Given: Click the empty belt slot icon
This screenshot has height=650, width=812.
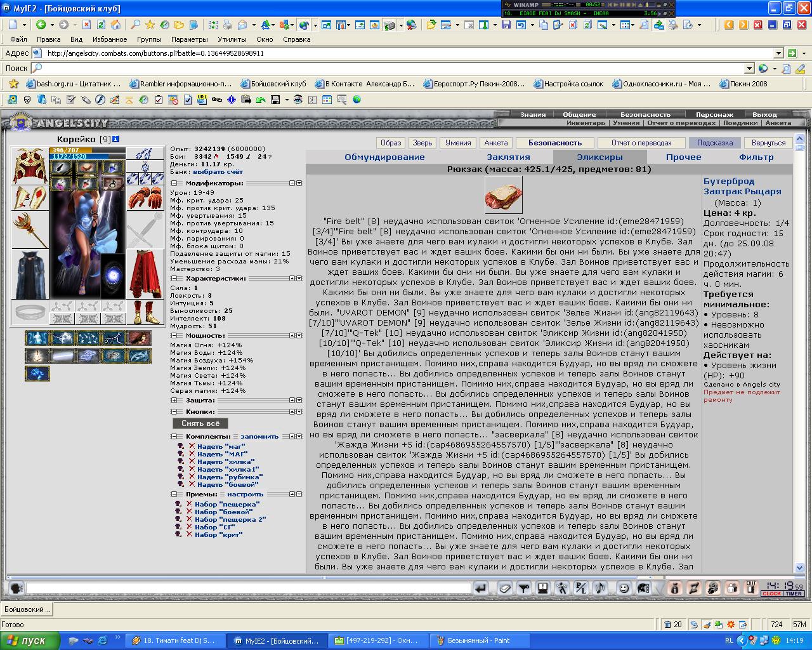Looking at the screenshot, I should tap(30, 312).
